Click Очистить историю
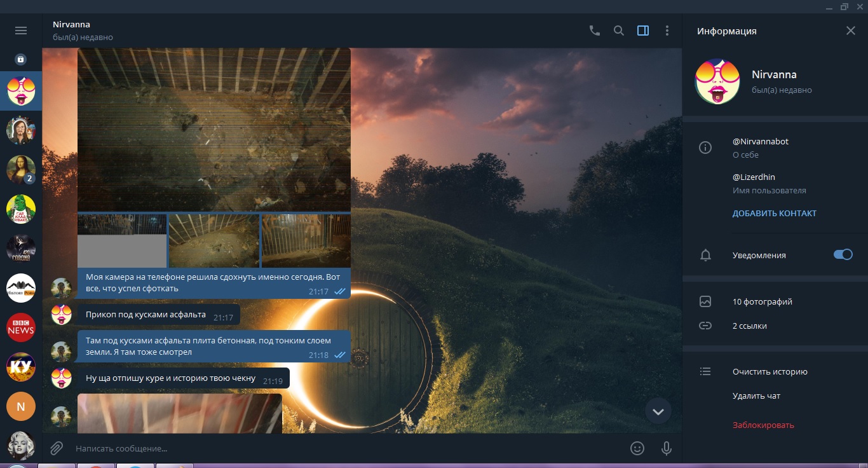The height and width of the screenshot is (468, 868). (x=770, y=372)
